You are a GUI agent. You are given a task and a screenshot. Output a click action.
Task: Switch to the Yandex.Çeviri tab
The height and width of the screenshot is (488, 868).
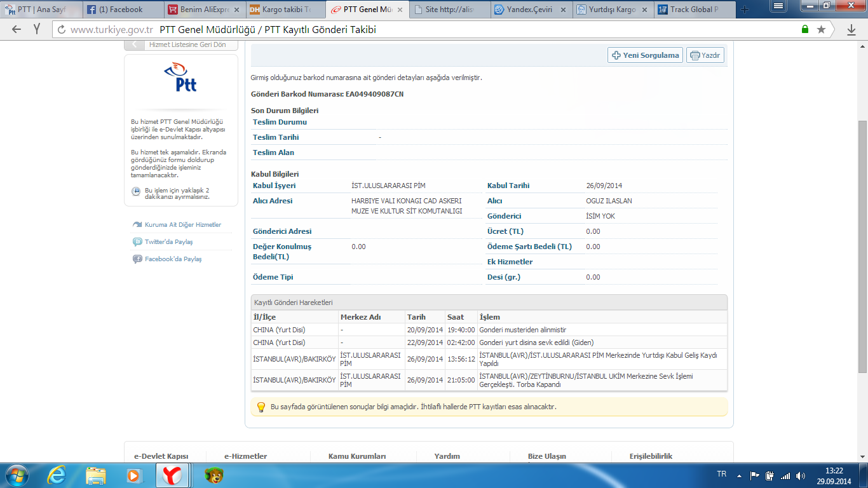[530, 10]
